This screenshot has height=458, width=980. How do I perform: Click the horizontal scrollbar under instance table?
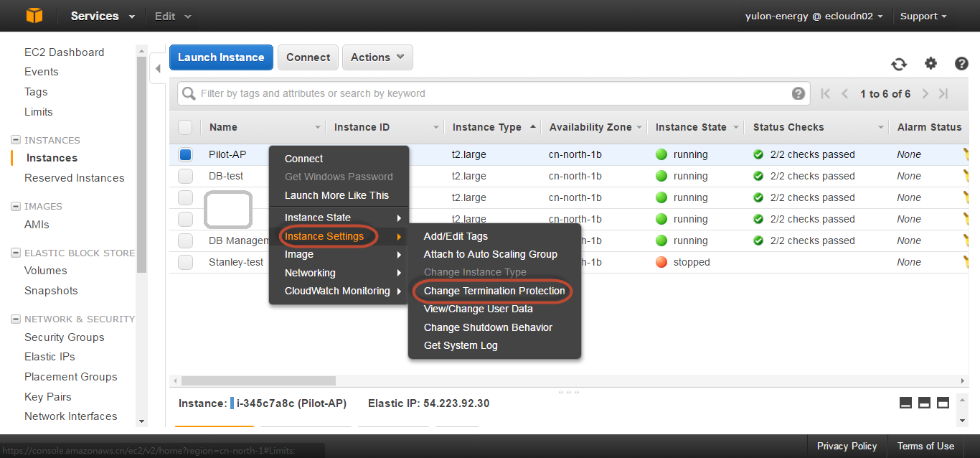pyautogui.click(x=359, y=380)
